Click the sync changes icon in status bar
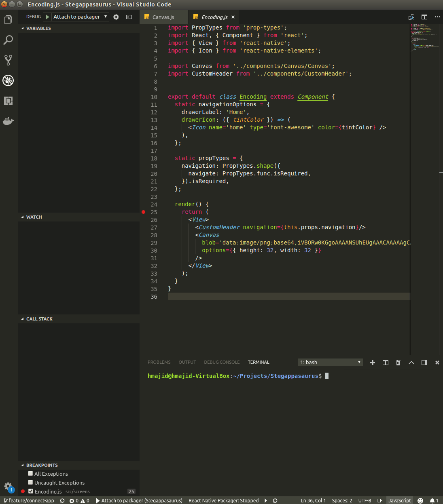The image size is (443, 504). [62, 500]
